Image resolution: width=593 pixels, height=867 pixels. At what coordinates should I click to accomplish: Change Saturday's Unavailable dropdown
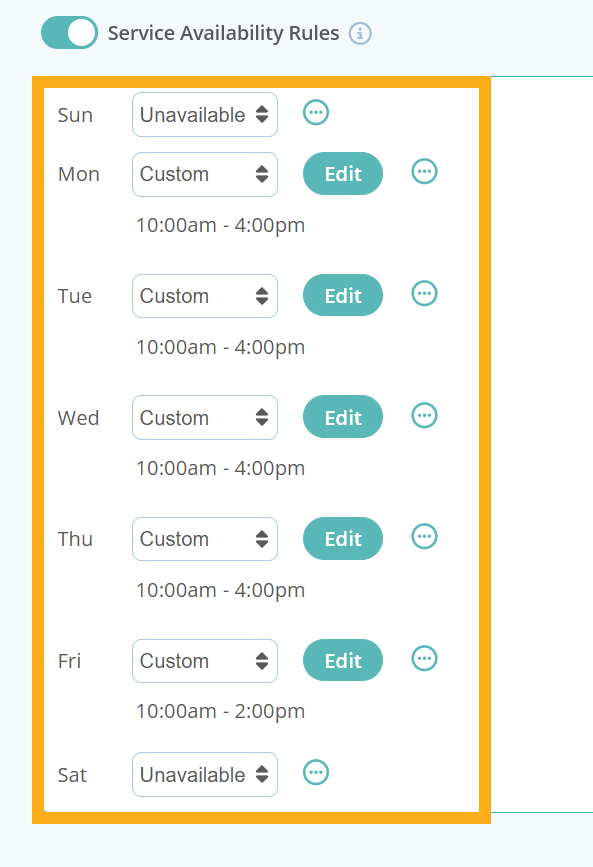pyautogui.click(x=204, y=774)
